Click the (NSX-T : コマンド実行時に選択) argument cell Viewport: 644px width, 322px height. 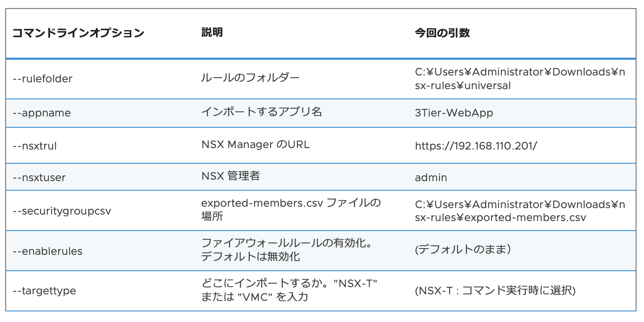495,290
